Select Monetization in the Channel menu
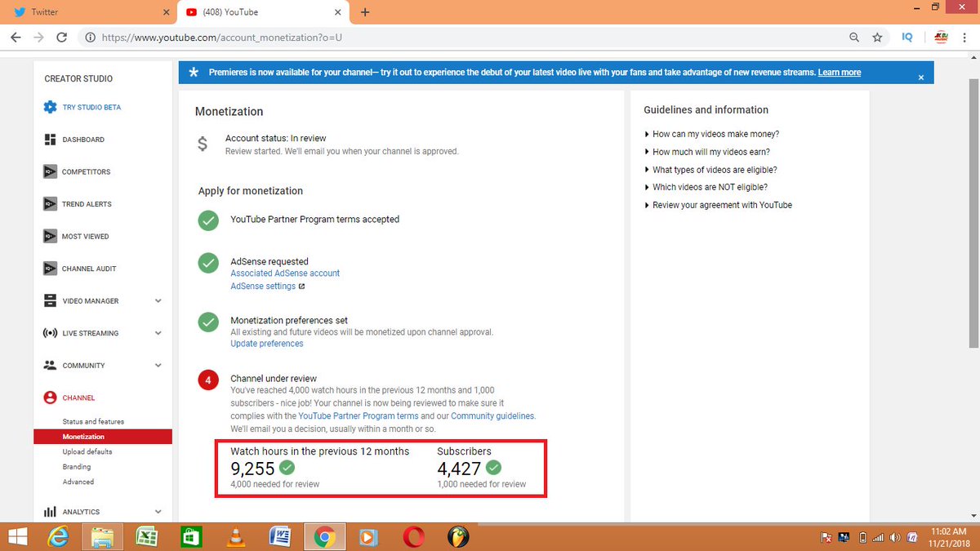Image resolution: width=980 pixels, height=551 pixels. [x=103, y=437]
